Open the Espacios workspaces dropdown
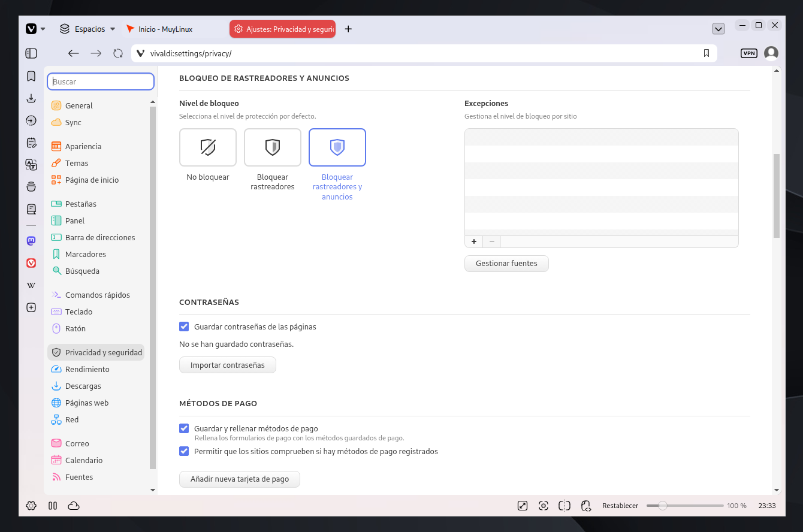Viewport: 803px width, 532px height. [87, 29]
